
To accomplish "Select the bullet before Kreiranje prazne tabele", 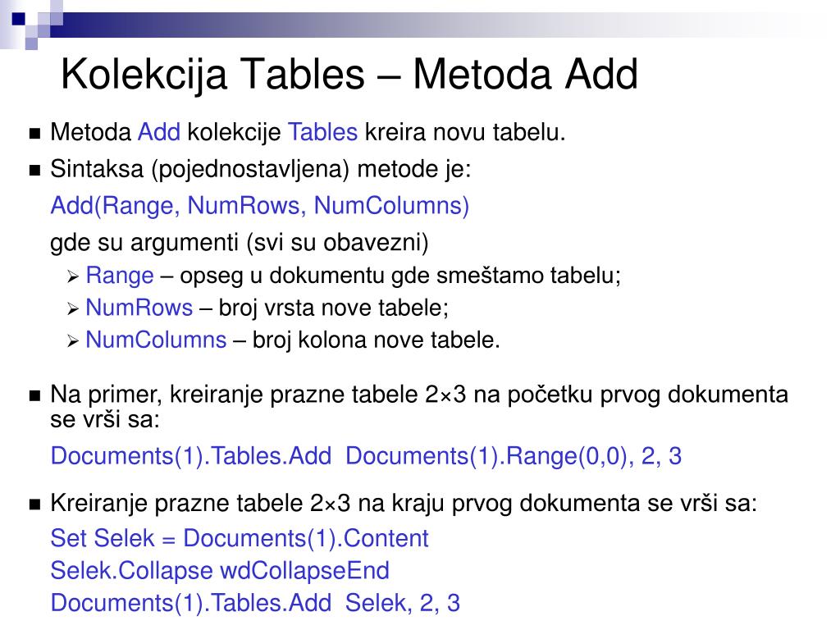I will click(x=34, y=504).
